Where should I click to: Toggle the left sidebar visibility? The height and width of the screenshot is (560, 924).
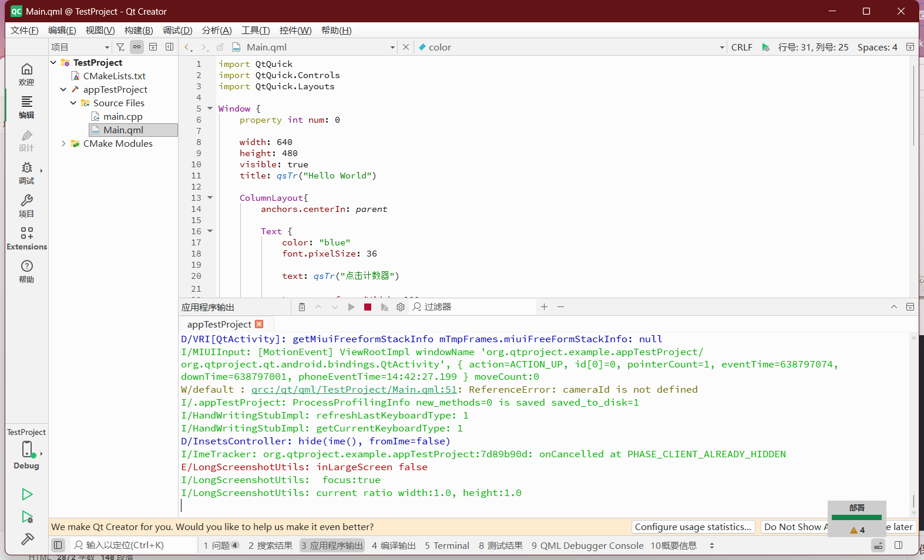(58, 545)
